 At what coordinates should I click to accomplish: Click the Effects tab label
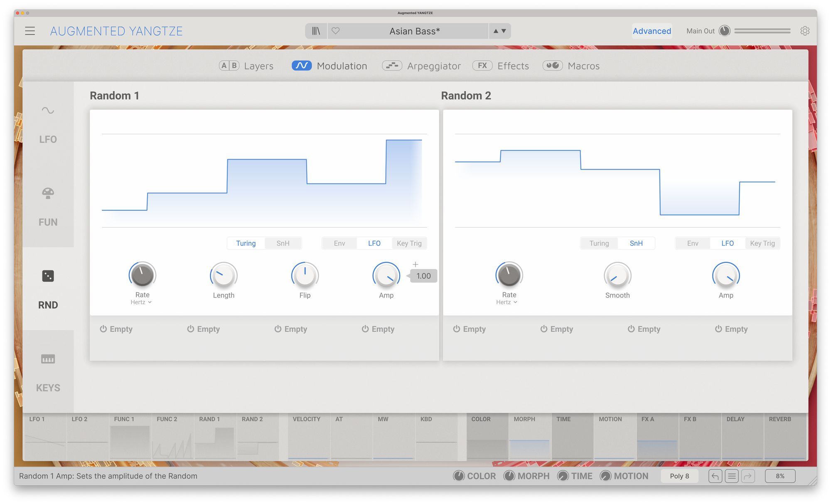513,66
